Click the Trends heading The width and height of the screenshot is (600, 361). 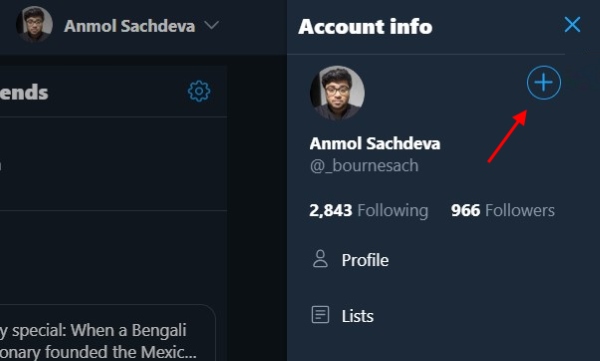point(24,93)
